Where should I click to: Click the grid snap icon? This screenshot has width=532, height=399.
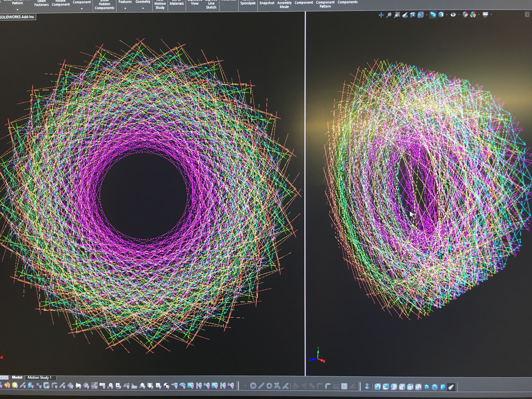pyautogui.click(x=344, y=386)
